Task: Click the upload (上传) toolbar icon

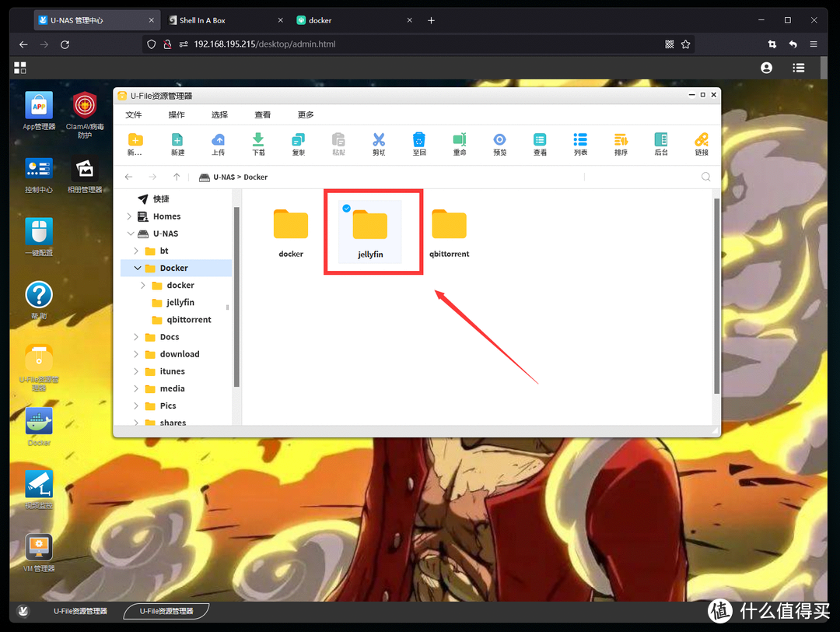Action: (219, 140)
